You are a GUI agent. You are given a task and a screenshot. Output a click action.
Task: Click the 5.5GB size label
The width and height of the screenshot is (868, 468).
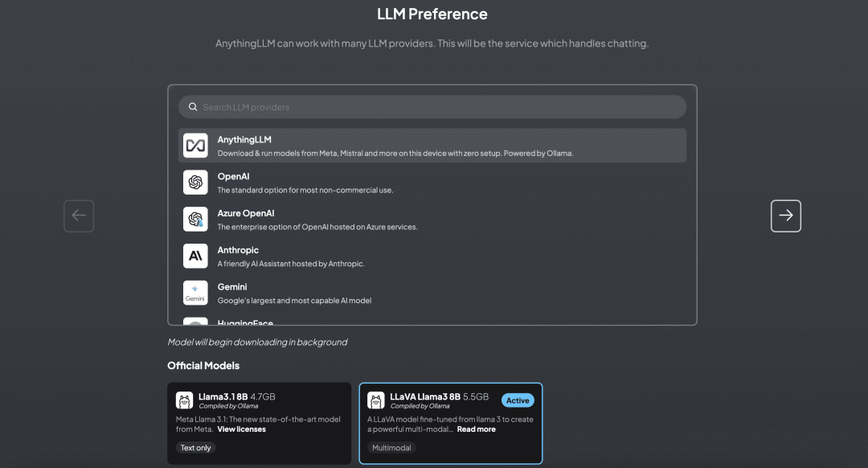tap(476, 396)
